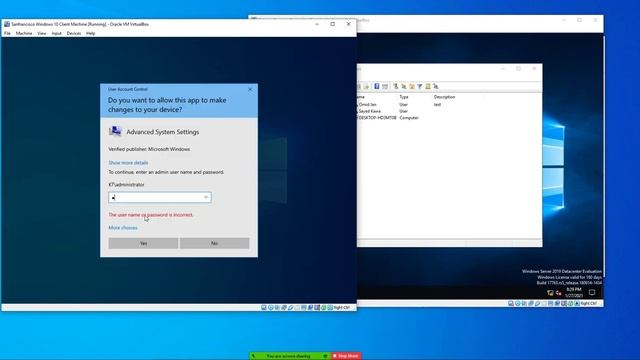Maximize the left VirtualBox VM window
This screenshot has height=360, width=640.
333,24
